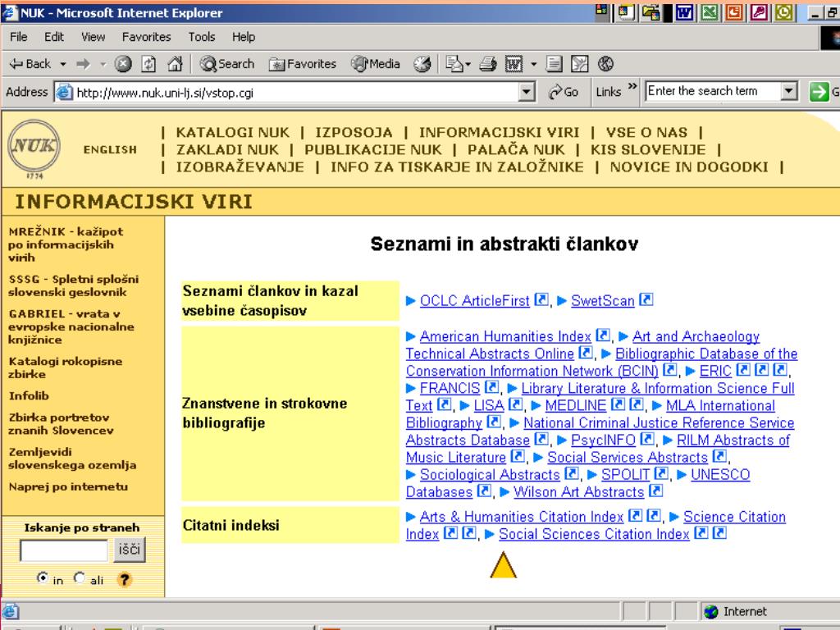
Task: Click the question mark help icon
Action: coord(125,579)
